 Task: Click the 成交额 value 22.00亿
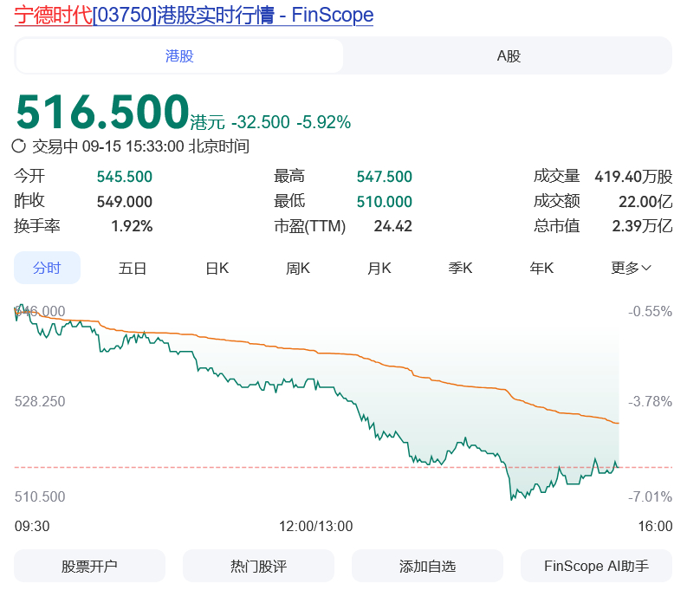645,201
